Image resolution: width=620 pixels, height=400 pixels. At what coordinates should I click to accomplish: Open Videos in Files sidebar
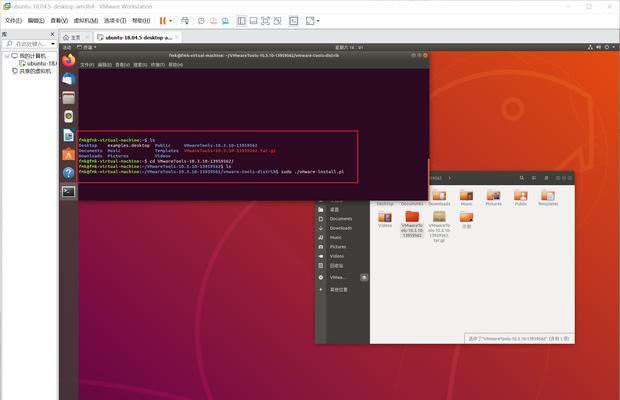tap(337, 256)
